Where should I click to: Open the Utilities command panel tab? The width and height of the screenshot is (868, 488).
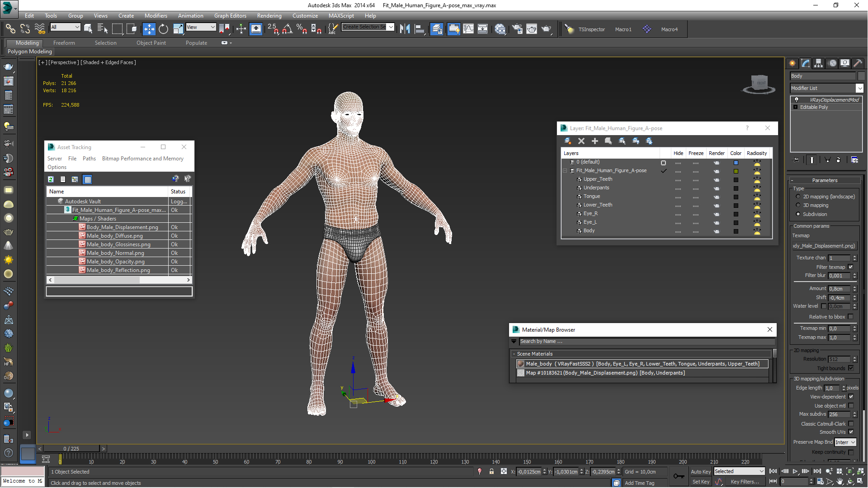pyautogui.click(x=858, y=63)
